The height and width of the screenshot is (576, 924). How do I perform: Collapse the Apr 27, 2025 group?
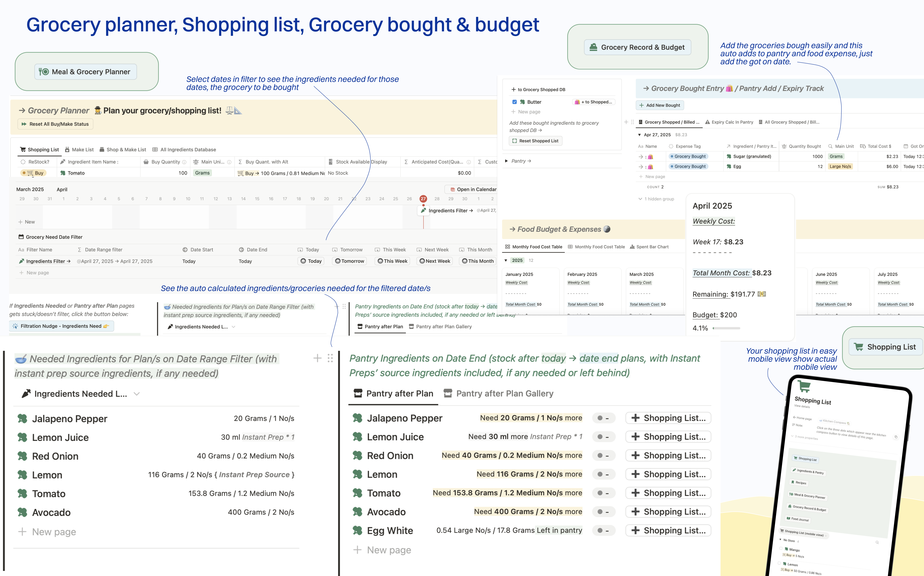click(x=639, y=135)
